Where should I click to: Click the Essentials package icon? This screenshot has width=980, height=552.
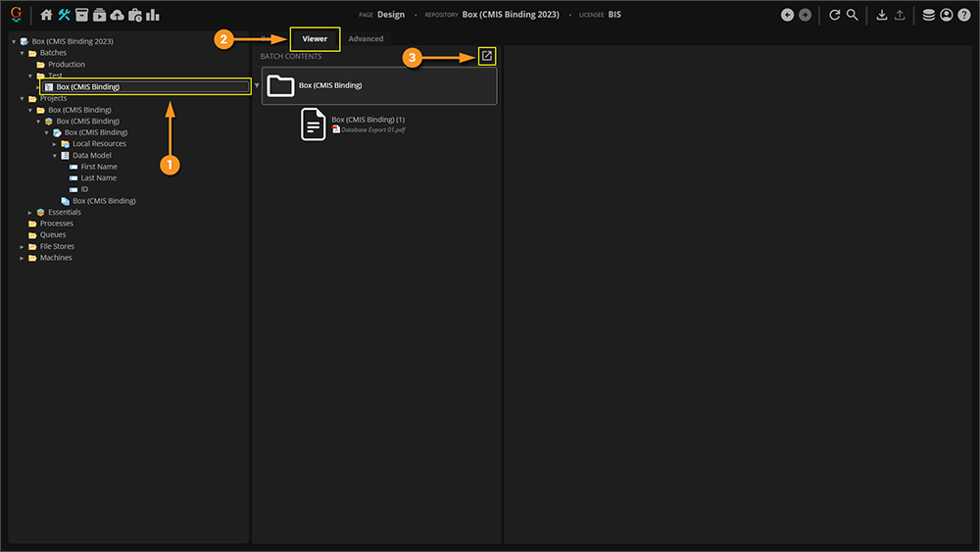coord(40,212)
